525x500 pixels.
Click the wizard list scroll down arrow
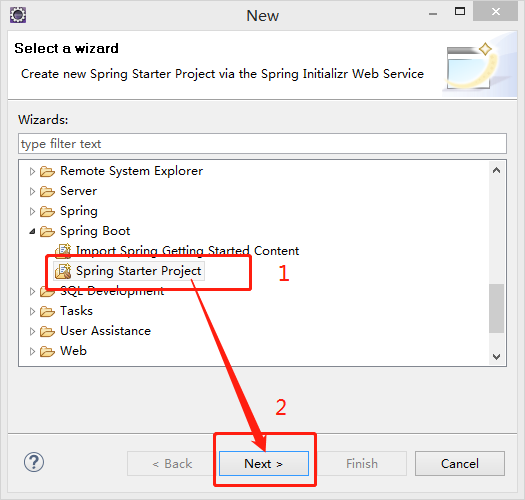pos(497,357)
